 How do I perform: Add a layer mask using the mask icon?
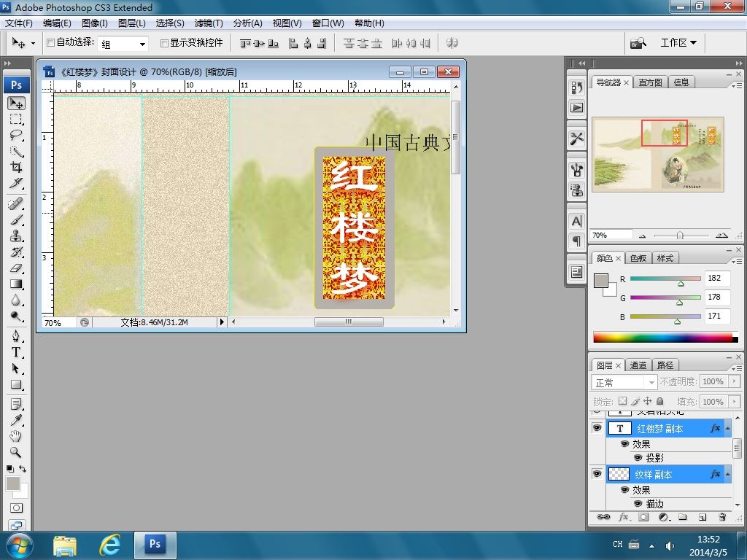(643, 517)
